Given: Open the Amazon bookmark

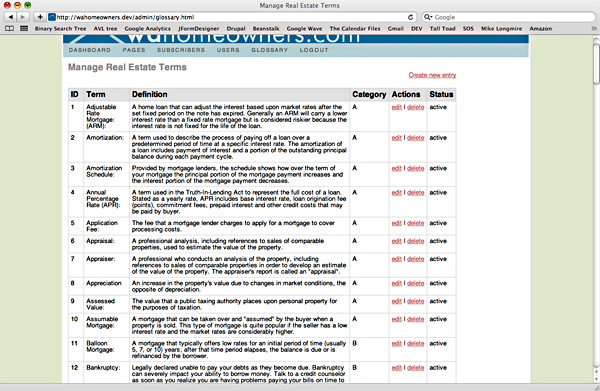Looking at the screenshot, I should 540,29.
